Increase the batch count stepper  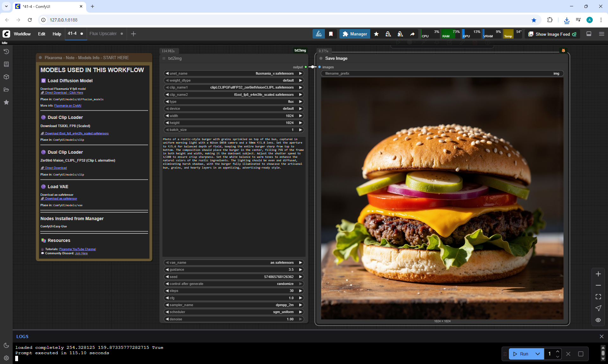pyautogui.click(x=558, y=351)
